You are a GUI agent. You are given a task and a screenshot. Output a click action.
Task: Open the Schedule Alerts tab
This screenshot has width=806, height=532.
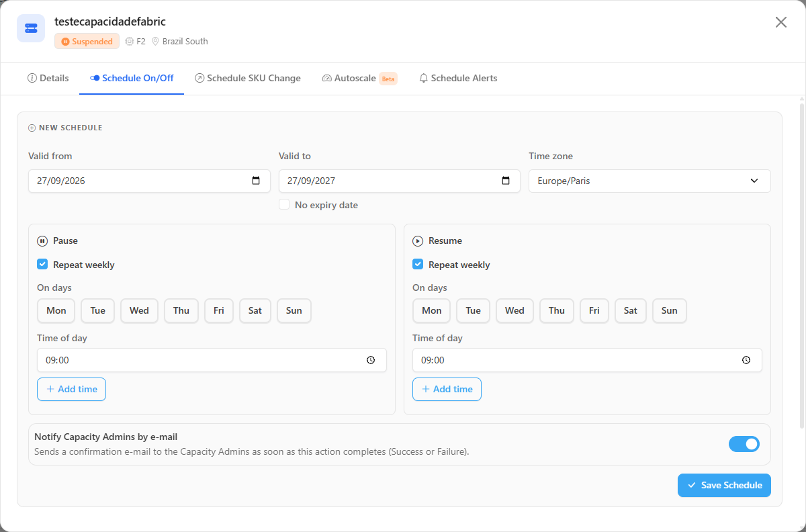(458, 78)
